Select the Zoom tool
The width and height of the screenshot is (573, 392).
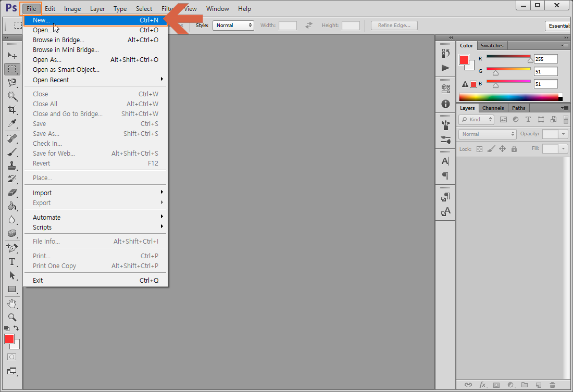click(12, 317)
